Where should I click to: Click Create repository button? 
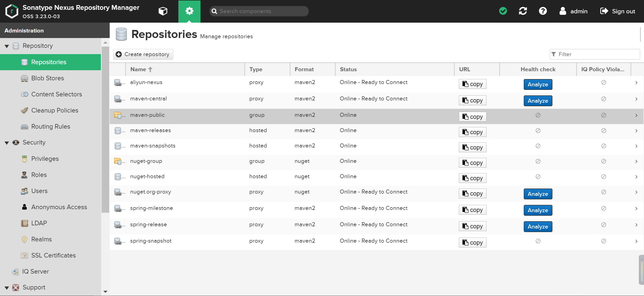pos(143,54)
